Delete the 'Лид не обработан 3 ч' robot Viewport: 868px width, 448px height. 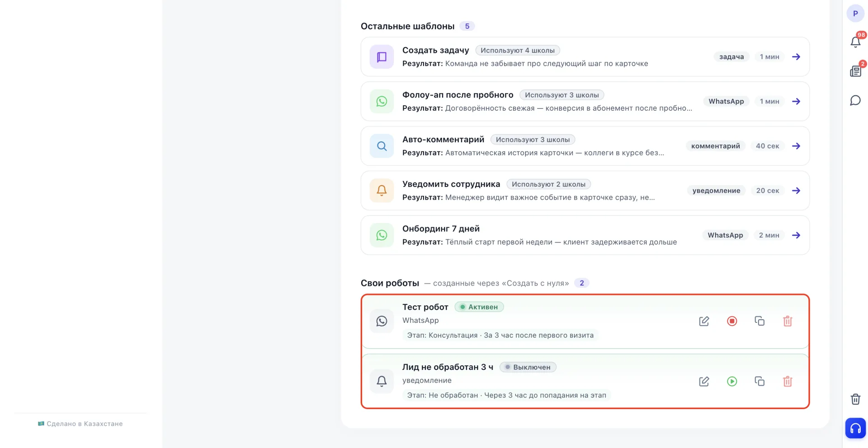point(788,382)
